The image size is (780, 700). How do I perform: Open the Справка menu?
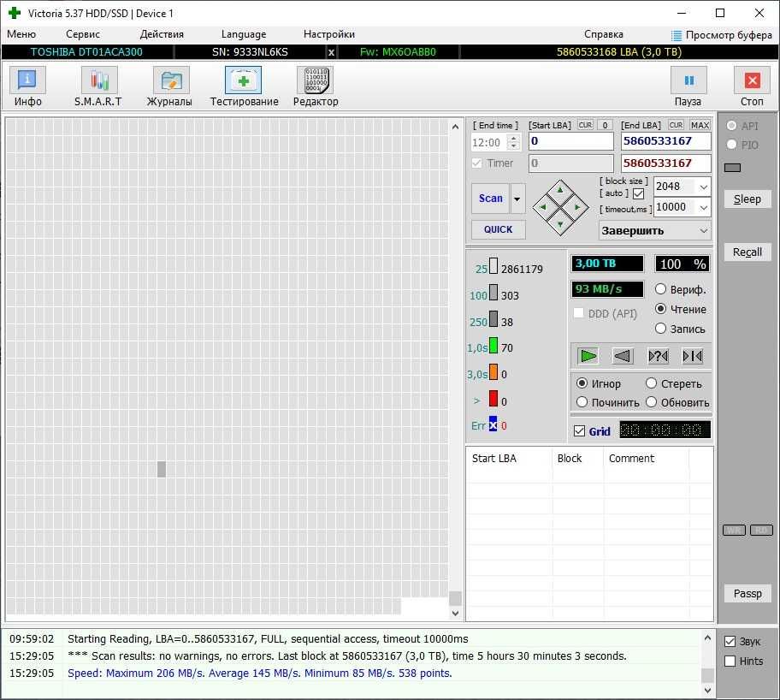point(604,34)
